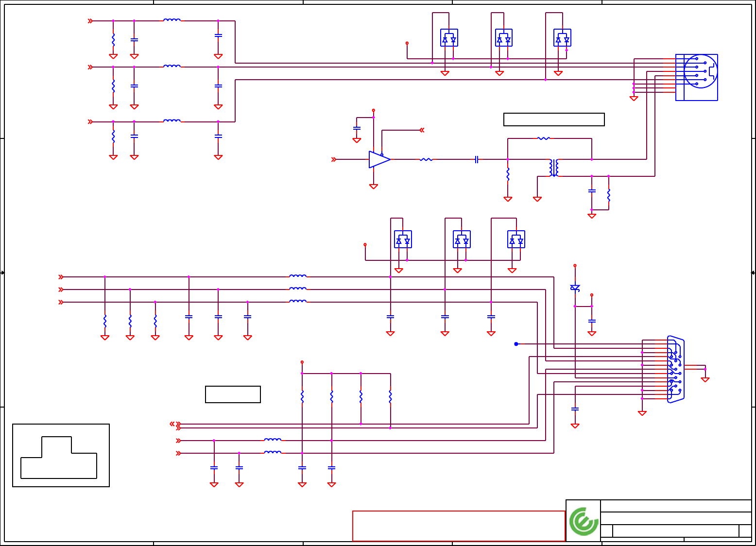Click the upper inductor of the bottom pair
The height and width of the screenshot is (546, 756).
click(273, 440)
